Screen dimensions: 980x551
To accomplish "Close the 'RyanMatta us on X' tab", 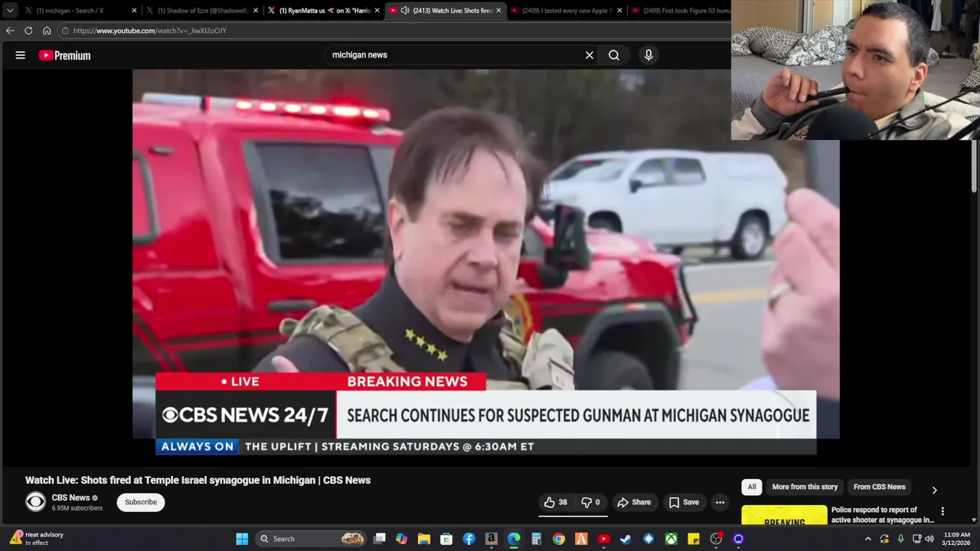I will coord(377,11).
